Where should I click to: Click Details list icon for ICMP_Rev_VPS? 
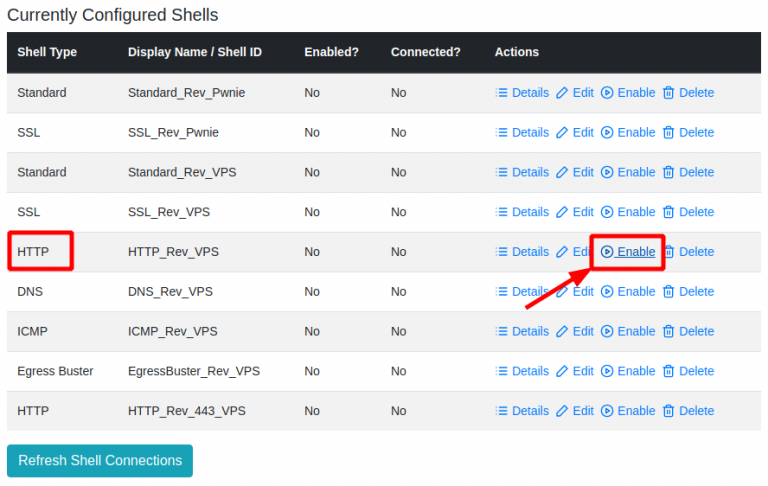[501, 331]
